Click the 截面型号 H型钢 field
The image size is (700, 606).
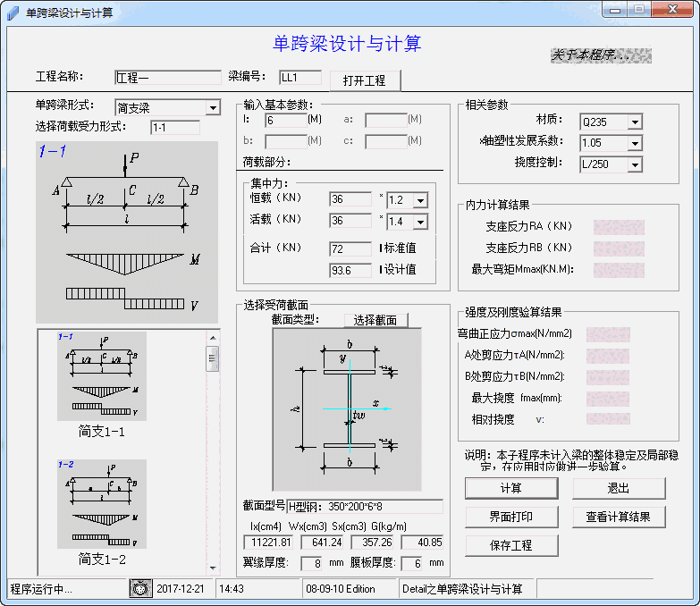(365, 507)
